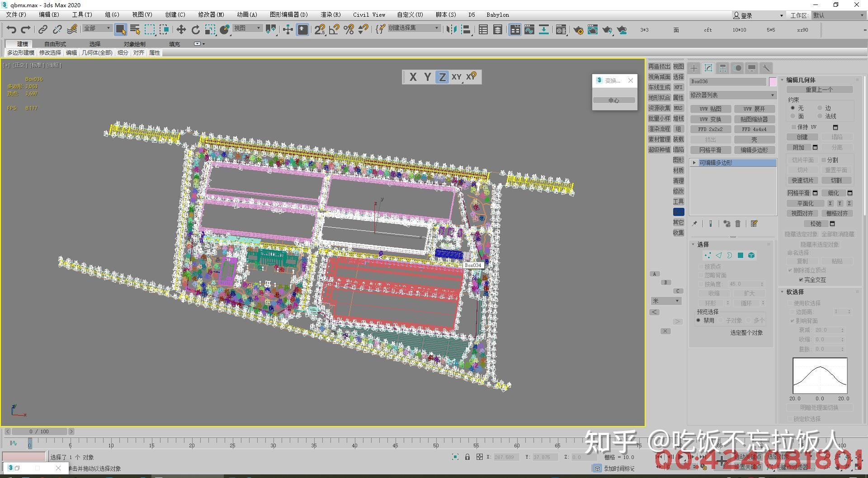Viewport: 868px width, 478px height.
Task: Select the Select and Move tool
Action: (180, 30)
